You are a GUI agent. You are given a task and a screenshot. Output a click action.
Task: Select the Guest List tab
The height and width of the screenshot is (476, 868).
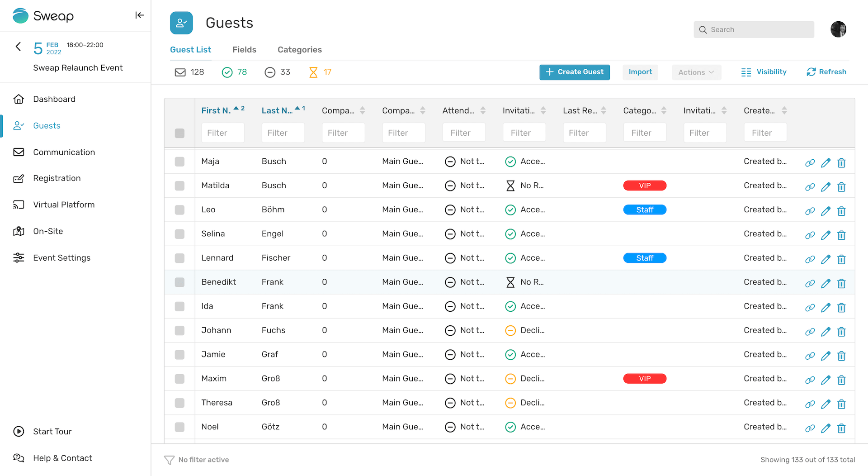(x=190, y=50)
